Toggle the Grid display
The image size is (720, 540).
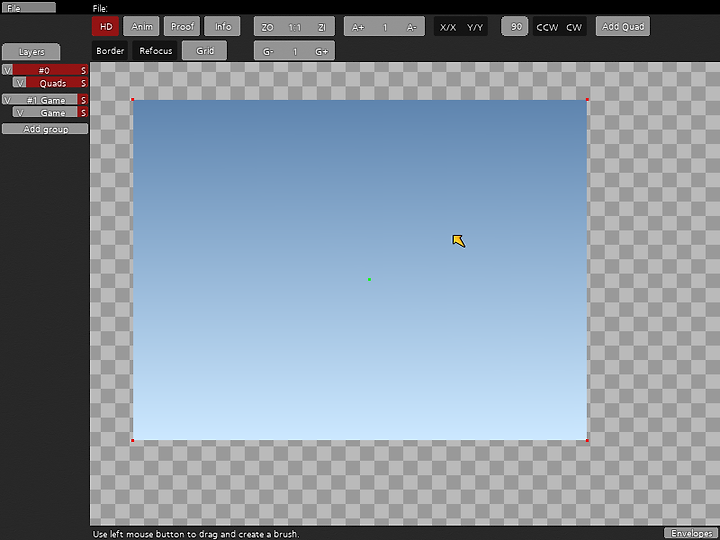coord(204,51)
